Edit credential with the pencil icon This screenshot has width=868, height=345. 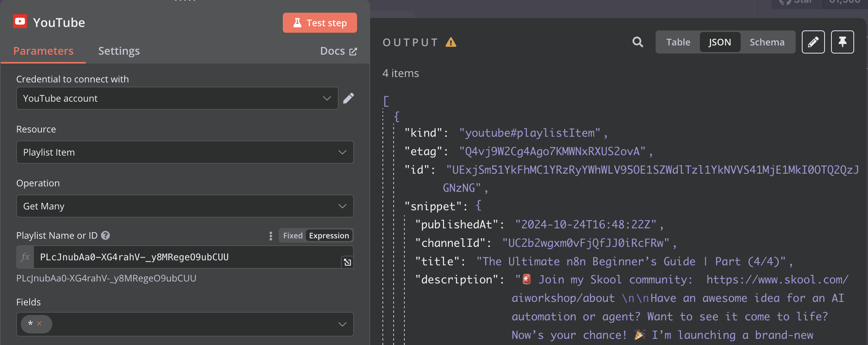[349, 98]
